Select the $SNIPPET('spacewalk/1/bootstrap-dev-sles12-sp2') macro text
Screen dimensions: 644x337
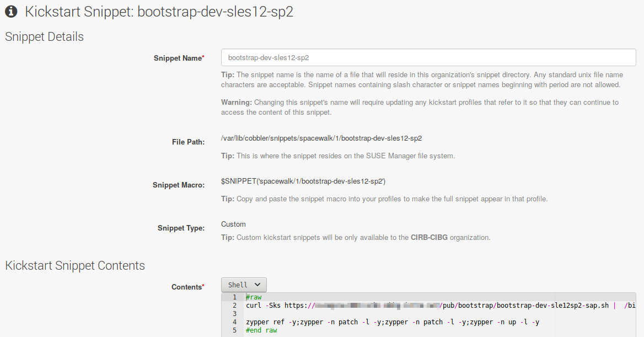tap(303, 181)
